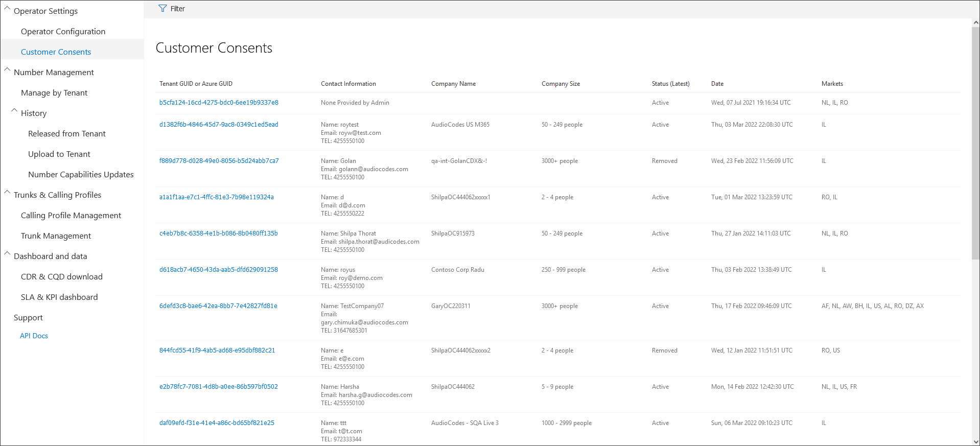Open tenant 6defd3c8-bae6-42ea-8bb7-7e42827fd81e
The image size is (980, 446).
click(x=218, y=306)
